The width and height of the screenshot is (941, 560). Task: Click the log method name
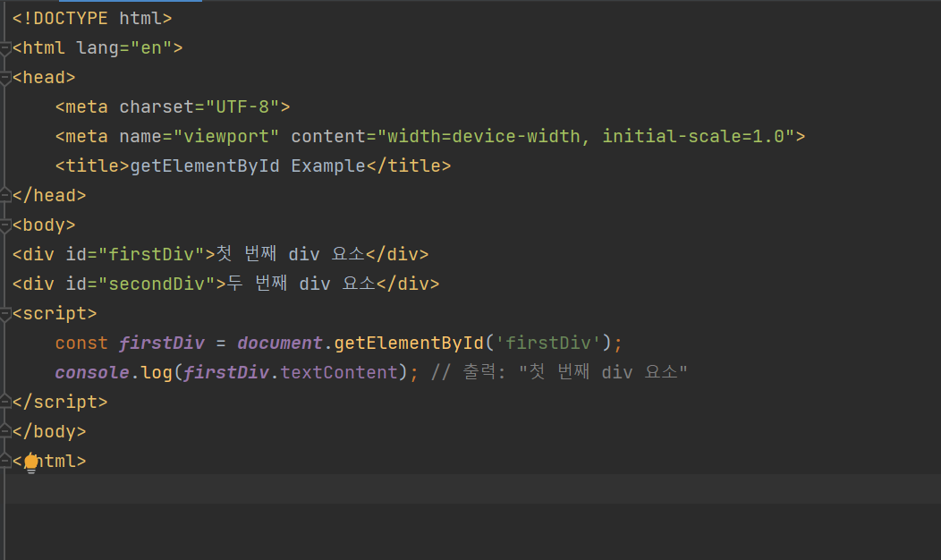(x=157, y=373)
